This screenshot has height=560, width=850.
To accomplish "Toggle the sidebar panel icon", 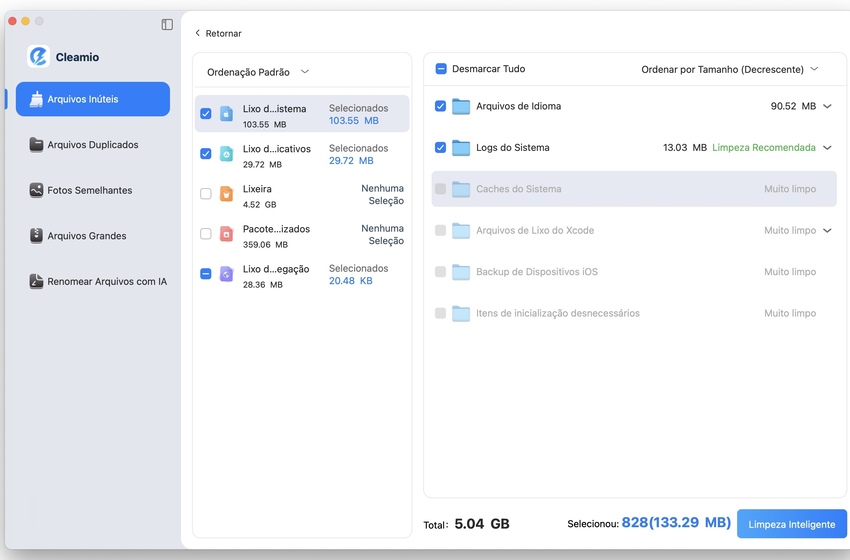I will click(x=167, y=24).
